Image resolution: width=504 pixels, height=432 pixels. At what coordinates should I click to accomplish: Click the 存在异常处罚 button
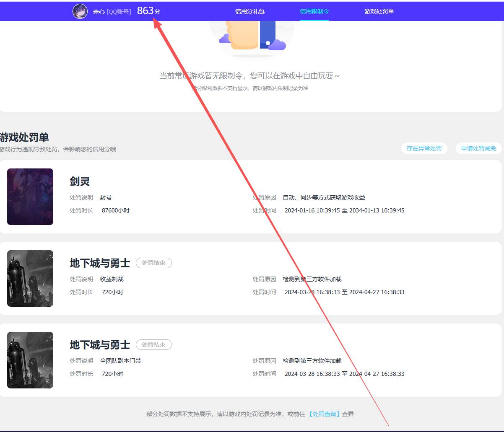click(424, 148)
